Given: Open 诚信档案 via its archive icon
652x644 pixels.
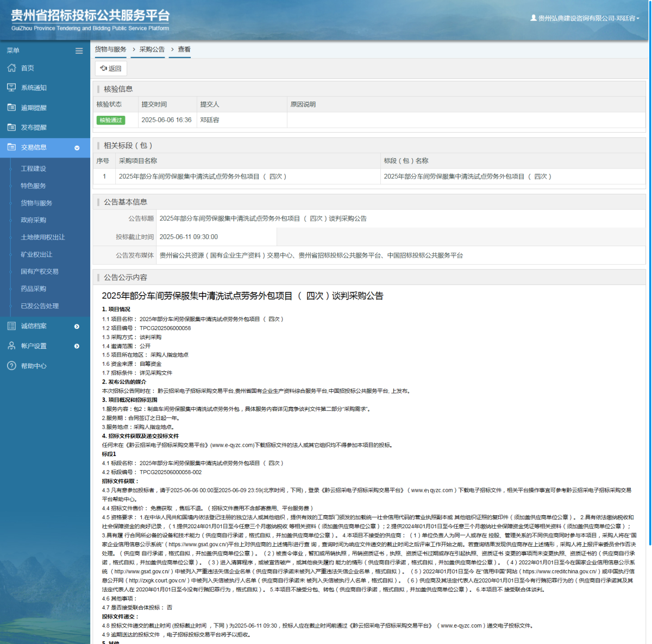Looking at the screenshot, I should 11,326.
